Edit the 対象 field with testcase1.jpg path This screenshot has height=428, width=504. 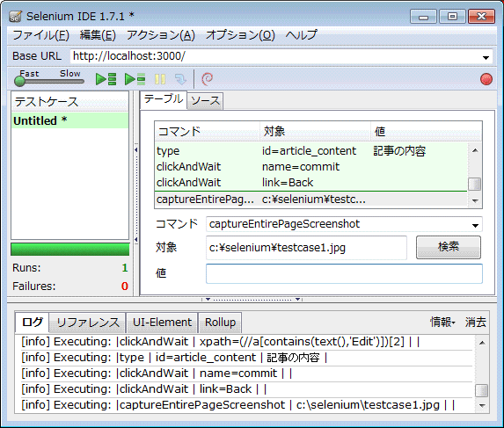click(306, 248)
